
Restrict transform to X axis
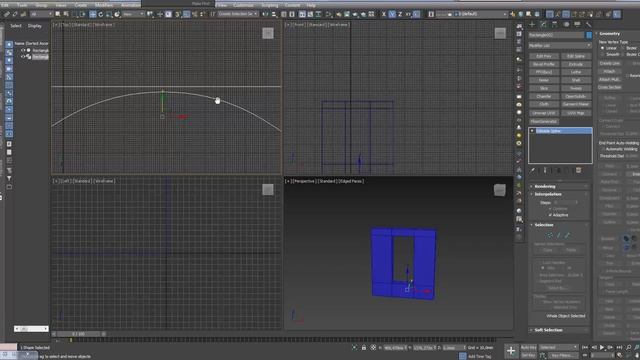(384, 14)
